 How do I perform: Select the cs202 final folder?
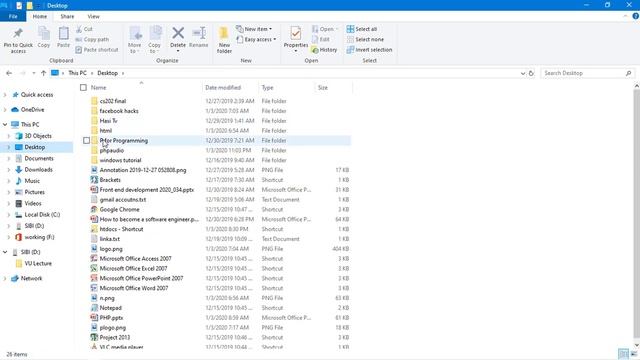coord(113,101)
